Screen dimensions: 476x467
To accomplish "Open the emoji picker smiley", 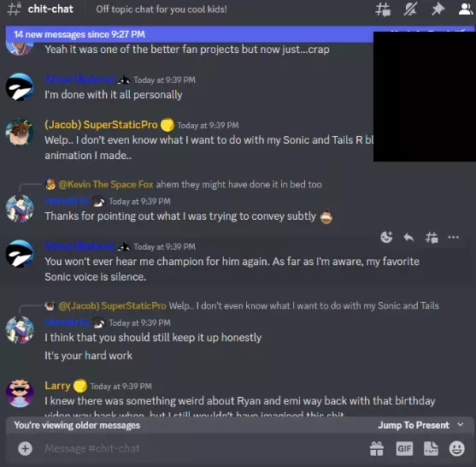I will click(x=457, y=448).
